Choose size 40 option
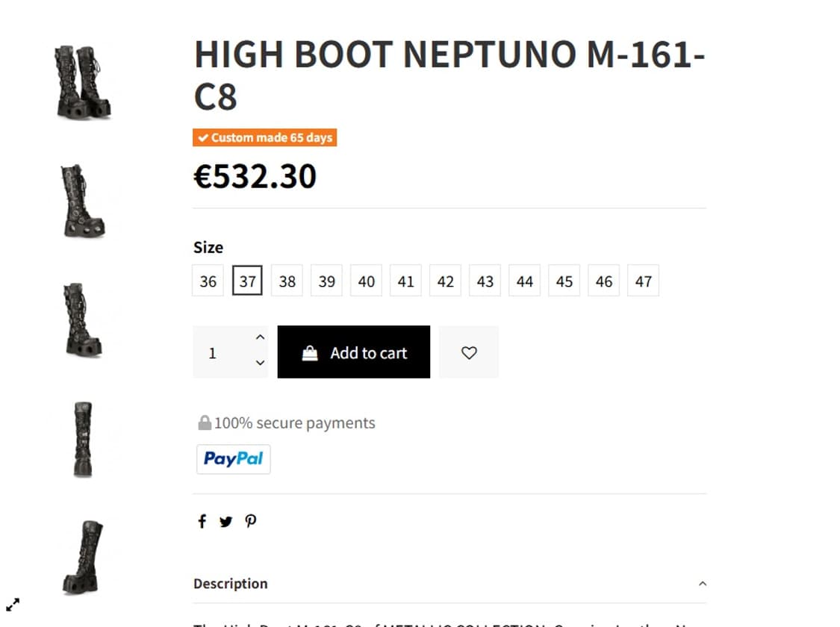The width and height of the screenshot is (840, 627). (366, 281)
